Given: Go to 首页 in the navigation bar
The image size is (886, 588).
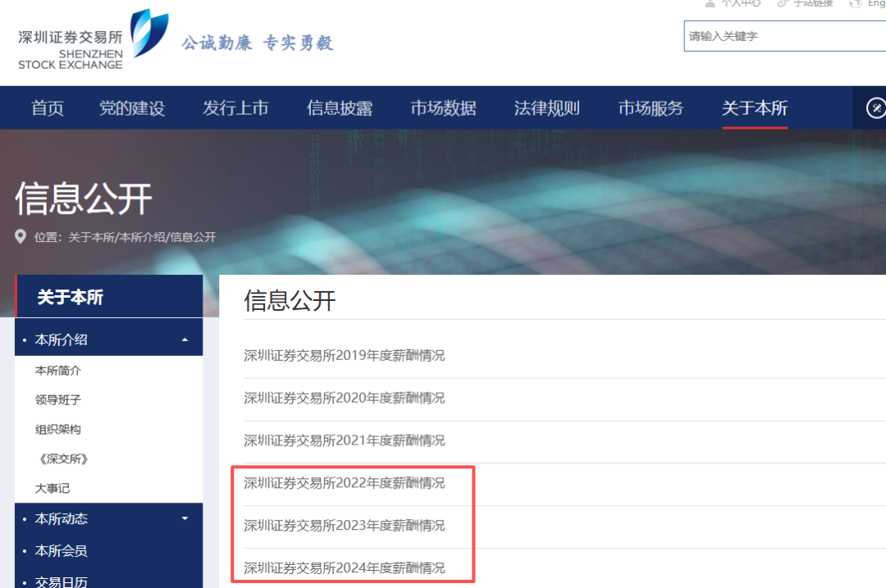Looking at the screenshot, I should click(x=48, y=108).
